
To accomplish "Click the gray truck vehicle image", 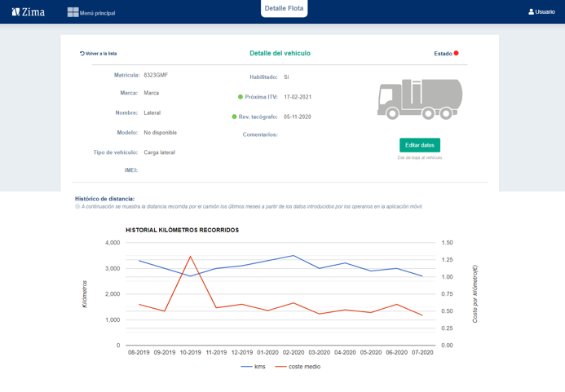I will (420, 98).
